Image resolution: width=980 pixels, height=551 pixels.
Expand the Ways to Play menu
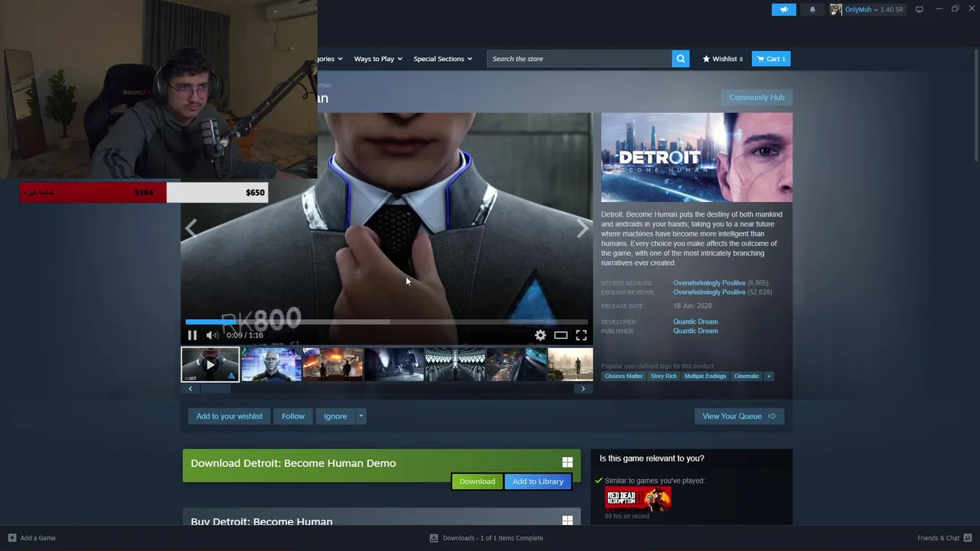[x=378, y=59]
